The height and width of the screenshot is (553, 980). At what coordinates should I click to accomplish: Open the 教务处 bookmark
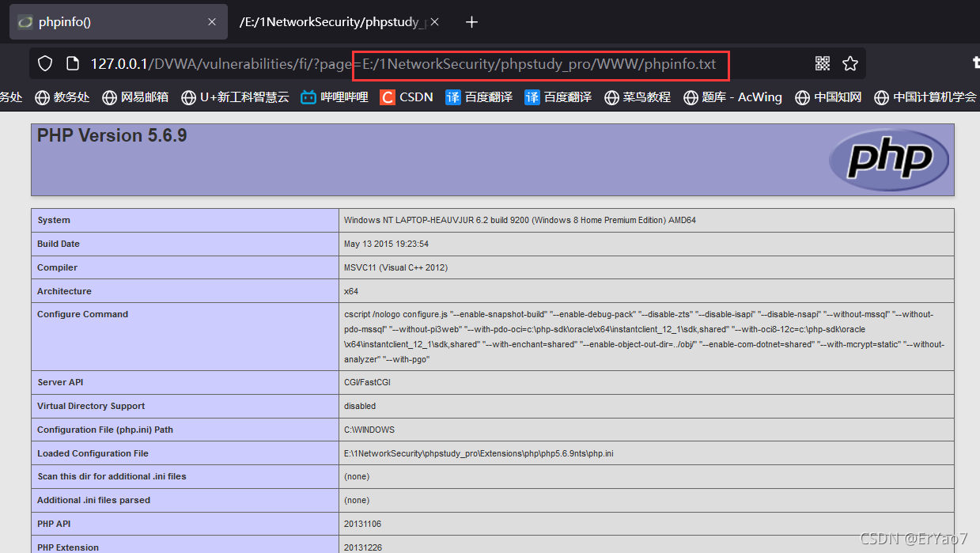pyautogui.click(x=62, y=97)
